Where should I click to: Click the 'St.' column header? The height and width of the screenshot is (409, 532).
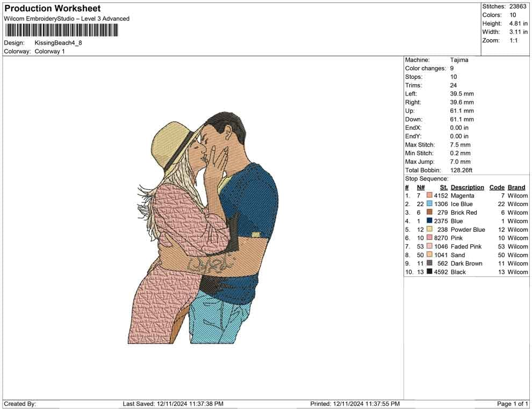pos(444,187)
